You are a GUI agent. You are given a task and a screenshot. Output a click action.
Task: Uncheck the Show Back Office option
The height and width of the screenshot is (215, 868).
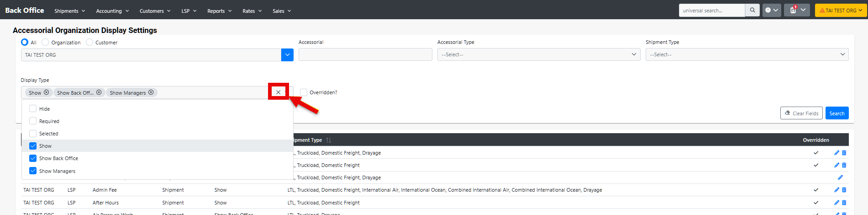click(33, 158)
